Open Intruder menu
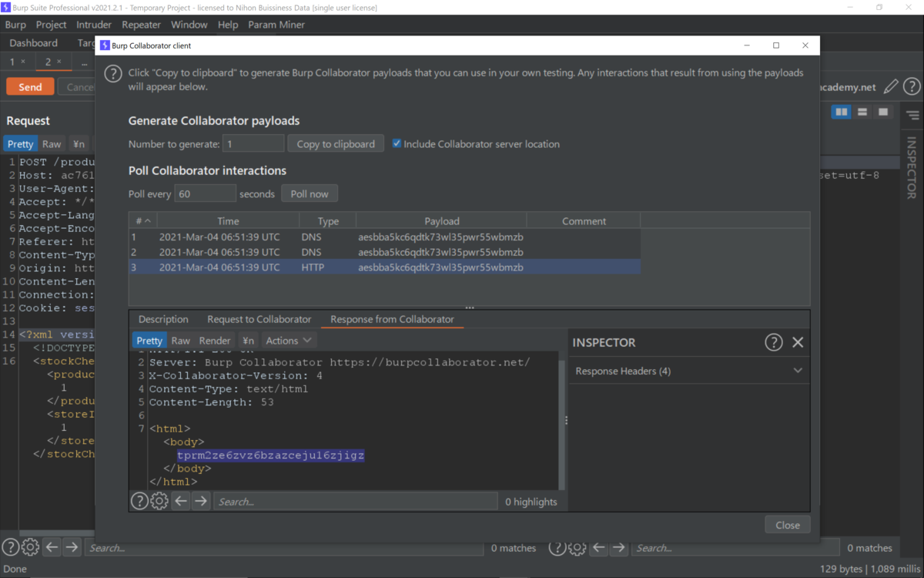 click(x=94, y=25)
